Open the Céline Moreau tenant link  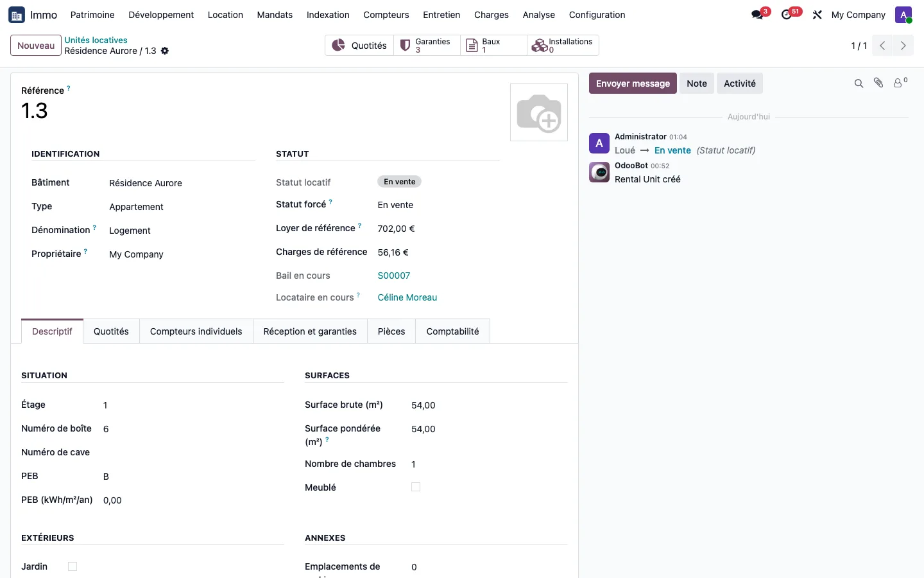click(407, 297)
